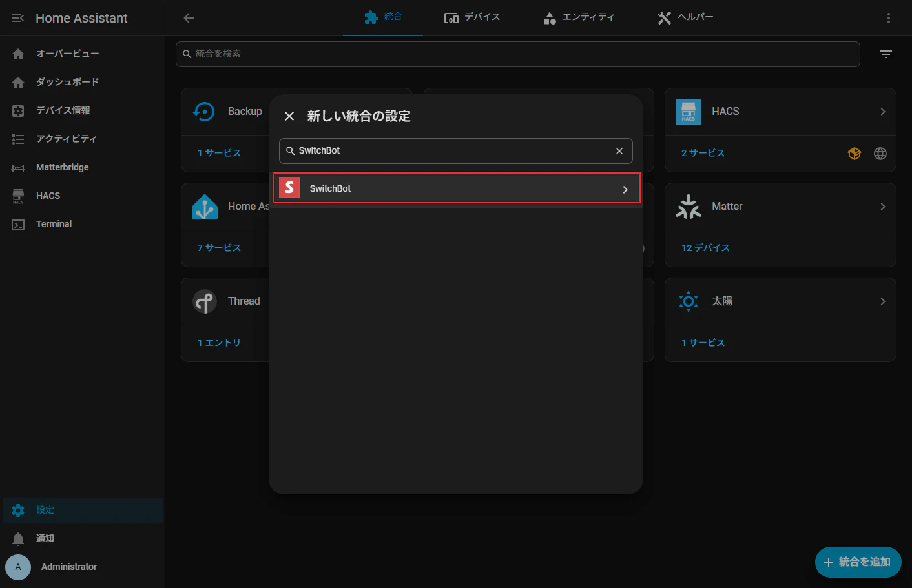Click the orange custom integration cube icon
The width and height of the screenshot is (912, 588).
[855, 154]
